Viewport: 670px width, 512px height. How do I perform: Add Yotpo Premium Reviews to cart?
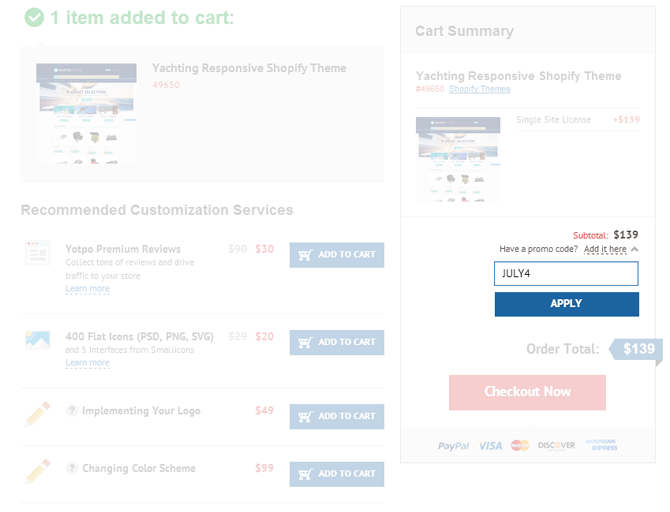click(x=337, y=255)
